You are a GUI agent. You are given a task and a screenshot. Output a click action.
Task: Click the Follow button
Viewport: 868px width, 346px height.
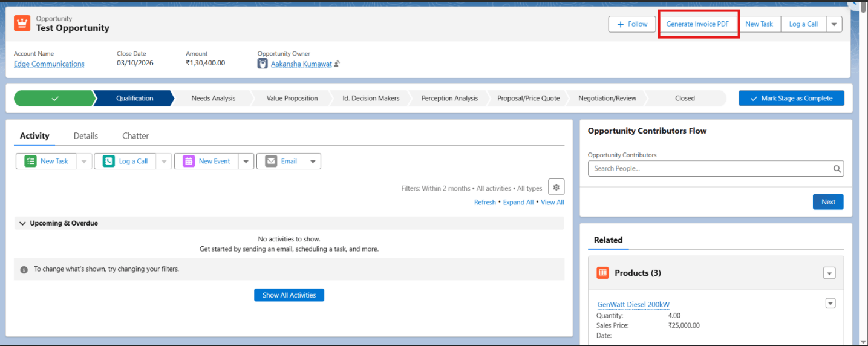click(x=631, y=24)
